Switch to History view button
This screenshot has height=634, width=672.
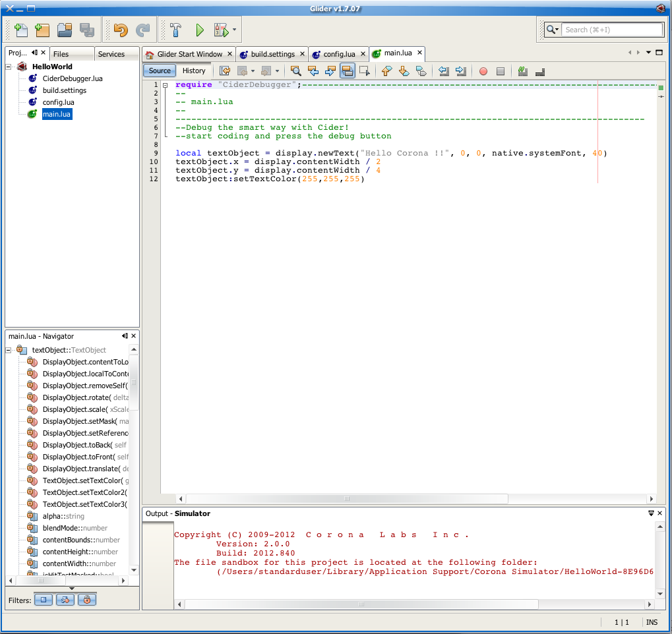[194, 71]
